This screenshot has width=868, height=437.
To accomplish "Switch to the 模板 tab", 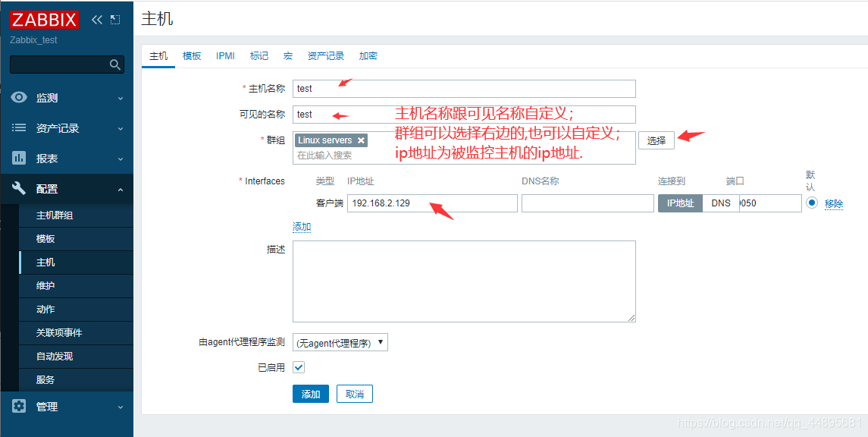I will (192, 56).
